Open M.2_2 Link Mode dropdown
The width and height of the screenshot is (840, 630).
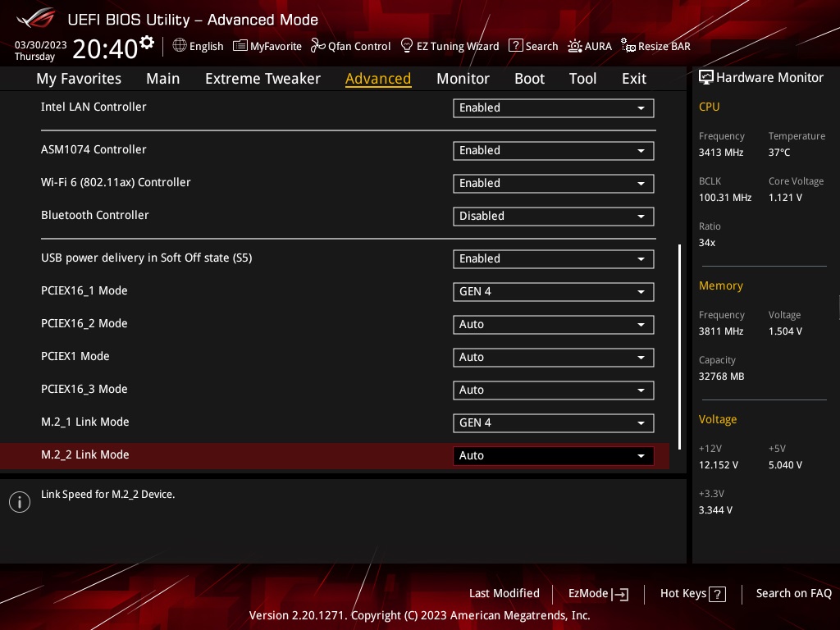click(x=554, y=455)
